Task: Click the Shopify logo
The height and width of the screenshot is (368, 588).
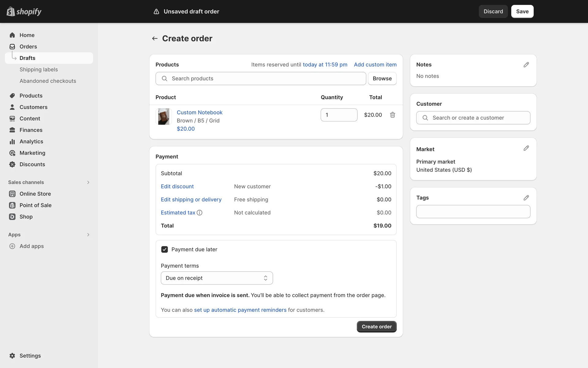Action: pyautogui.click(x=24, y=11)
